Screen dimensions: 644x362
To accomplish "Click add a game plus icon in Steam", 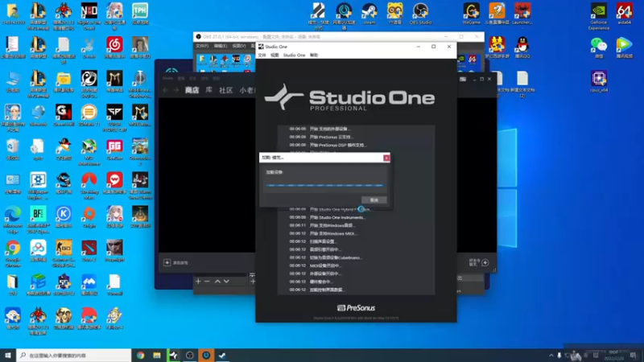I will pos(167,263).
